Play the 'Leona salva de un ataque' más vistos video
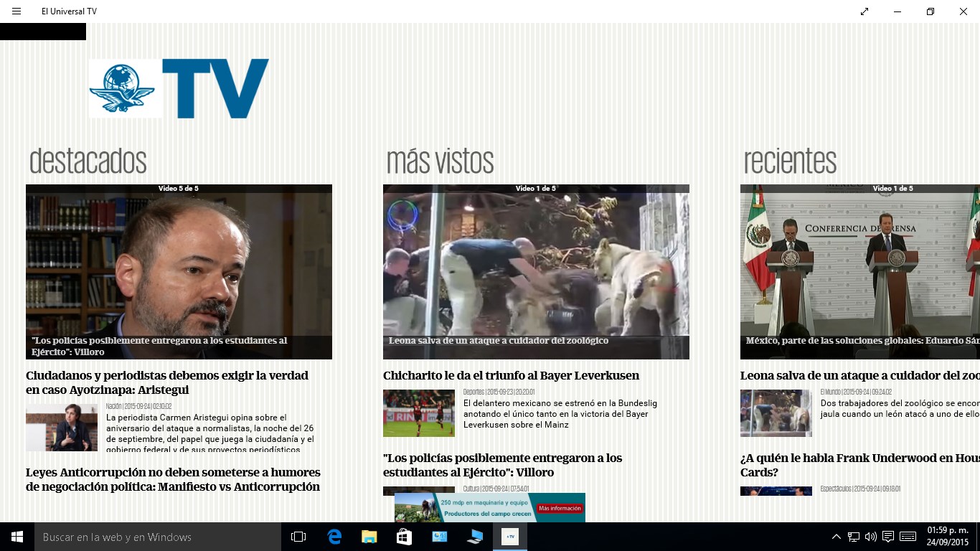 tap(536, 272)
